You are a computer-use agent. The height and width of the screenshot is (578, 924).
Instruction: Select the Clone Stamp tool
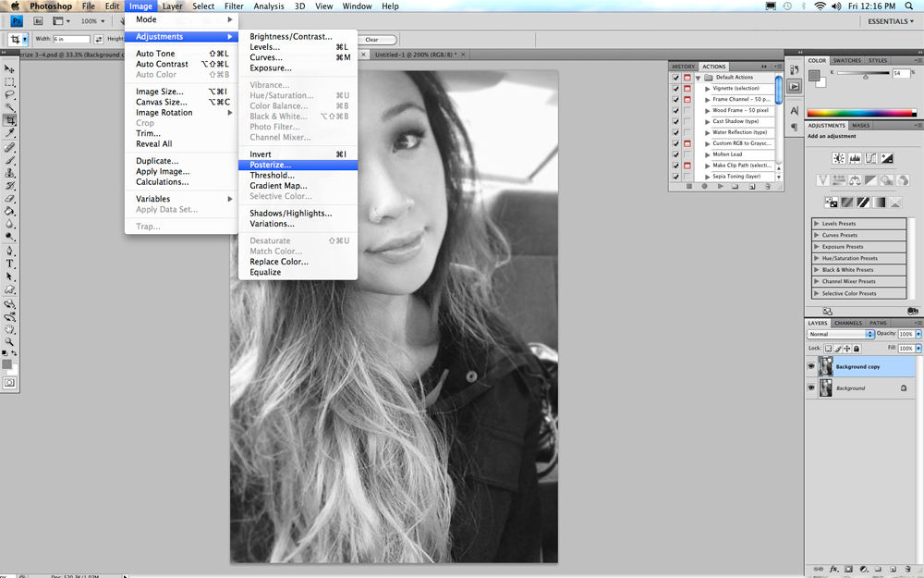pos(9,174)
